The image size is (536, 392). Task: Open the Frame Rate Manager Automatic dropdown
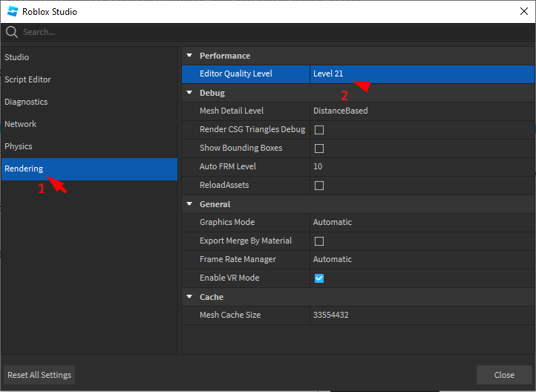(x=422, y=259)
